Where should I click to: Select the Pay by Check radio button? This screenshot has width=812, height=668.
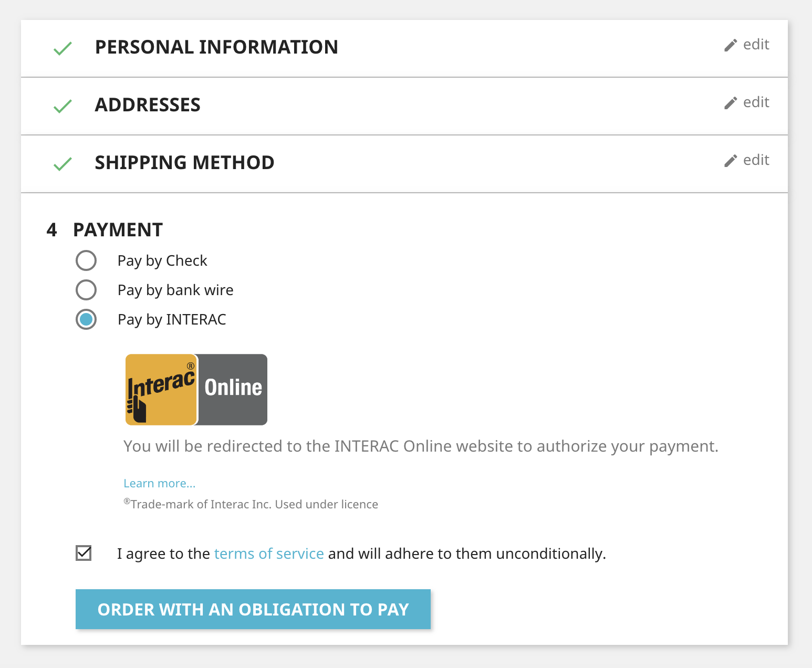86,260
